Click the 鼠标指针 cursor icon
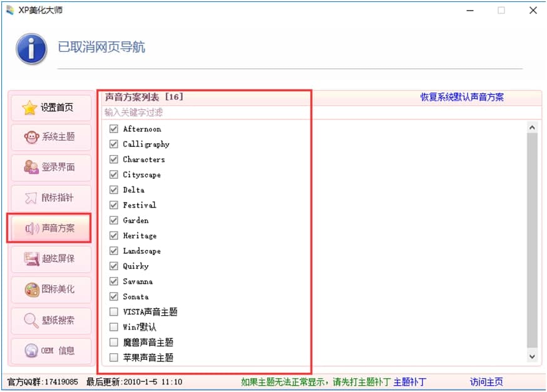 [31, 198]
